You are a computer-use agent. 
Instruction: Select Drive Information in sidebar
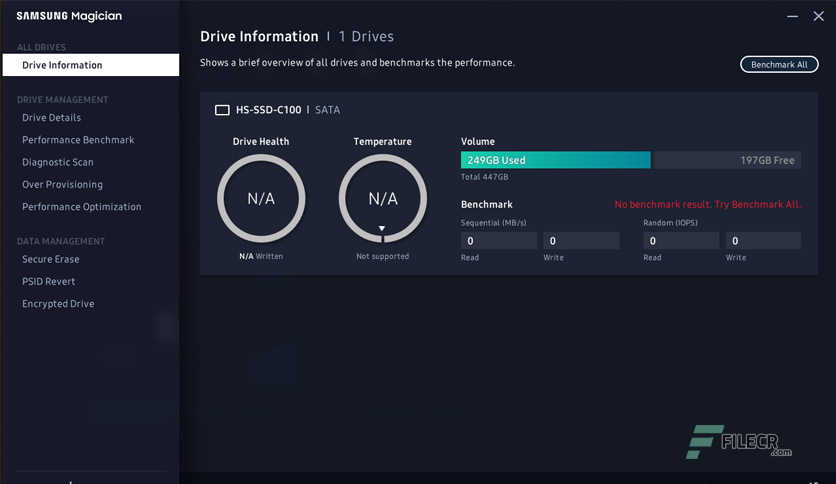click(x=91, y=65)
